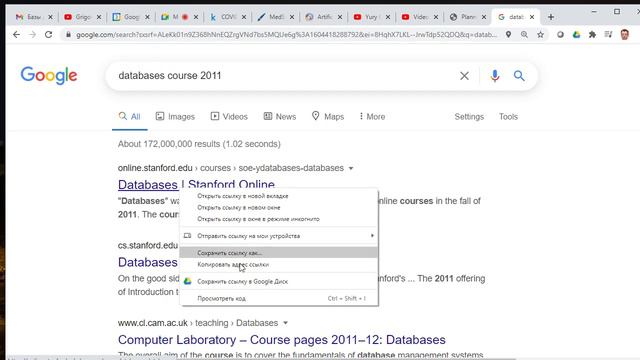The width and height of the screenshot is (640, 360).
Task: Open the Chrome profile avatar
Action: 624,35
